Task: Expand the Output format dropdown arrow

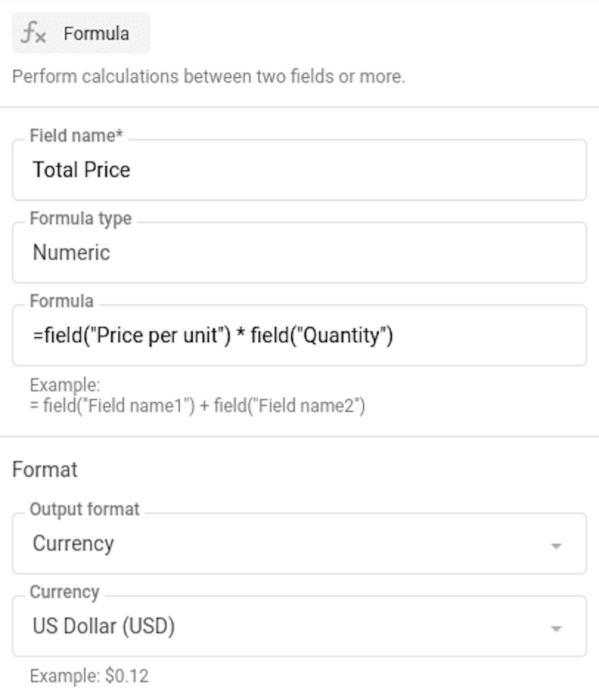Action: pyautogui.click(x=556, y=546)
